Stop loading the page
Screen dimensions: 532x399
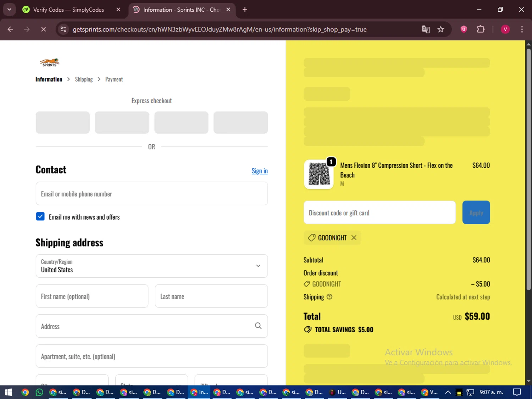click(43, 29)
